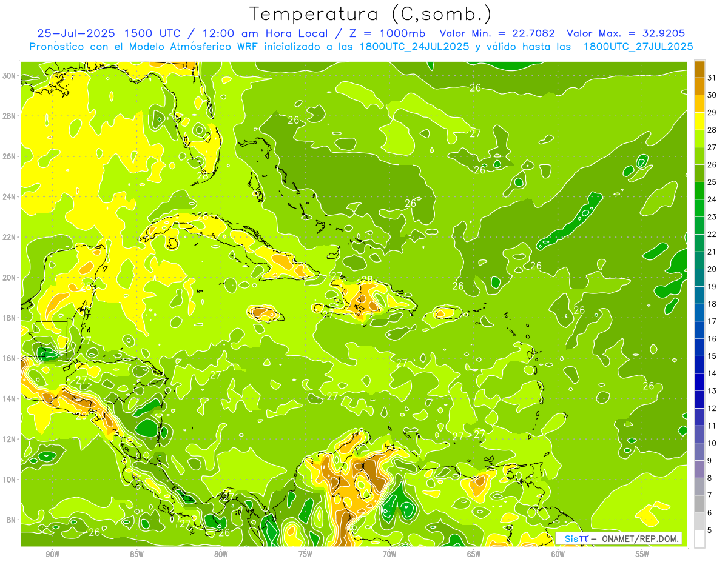Click the white colorbar segment below 5
The image size is (728, 562).
(x=699, y=539)
